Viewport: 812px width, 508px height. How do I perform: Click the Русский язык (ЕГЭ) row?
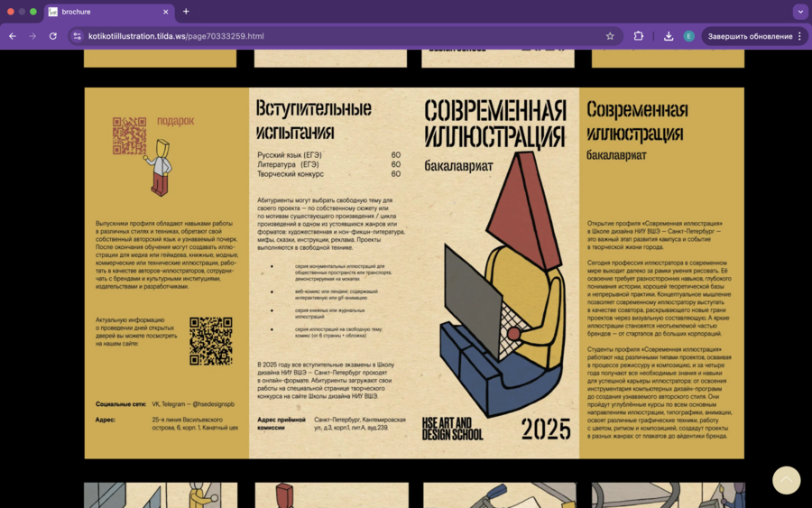[328, 155]
